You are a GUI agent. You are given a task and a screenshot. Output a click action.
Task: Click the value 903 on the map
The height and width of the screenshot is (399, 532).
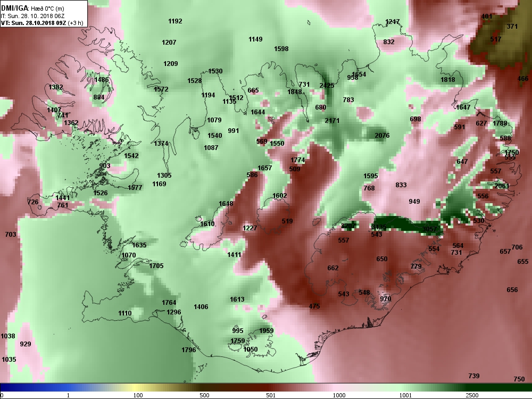tap(105, 165)
